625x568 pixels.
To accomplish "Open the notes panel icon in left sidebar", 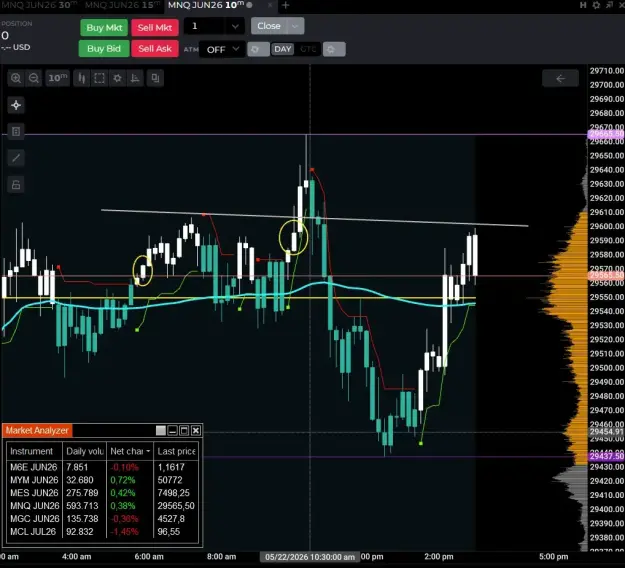I will [x=16, y=132].
